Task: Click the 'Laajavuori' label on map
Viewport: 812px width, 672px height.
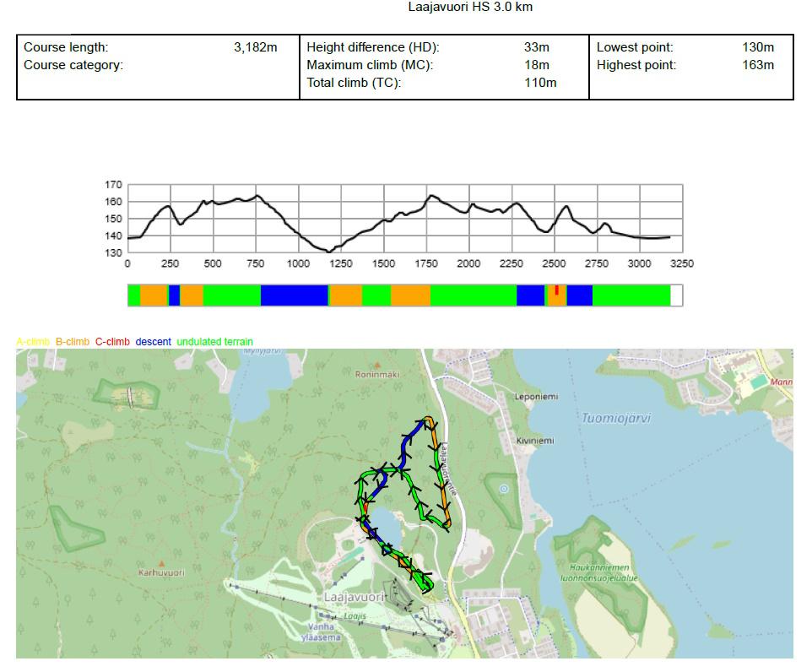Action: pos(355,598)
